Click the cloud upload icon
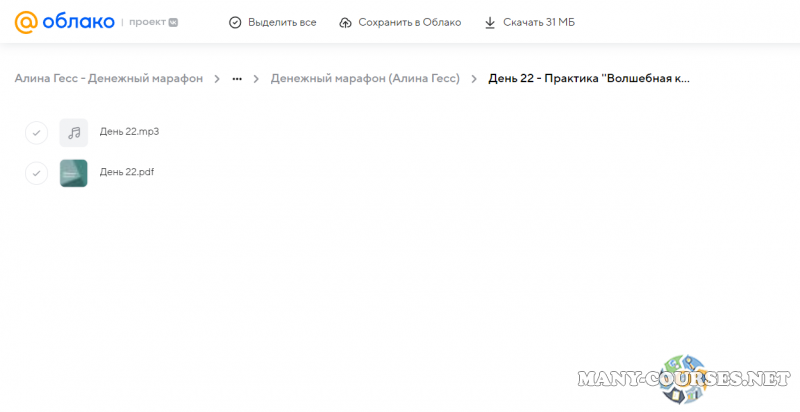 346,22
